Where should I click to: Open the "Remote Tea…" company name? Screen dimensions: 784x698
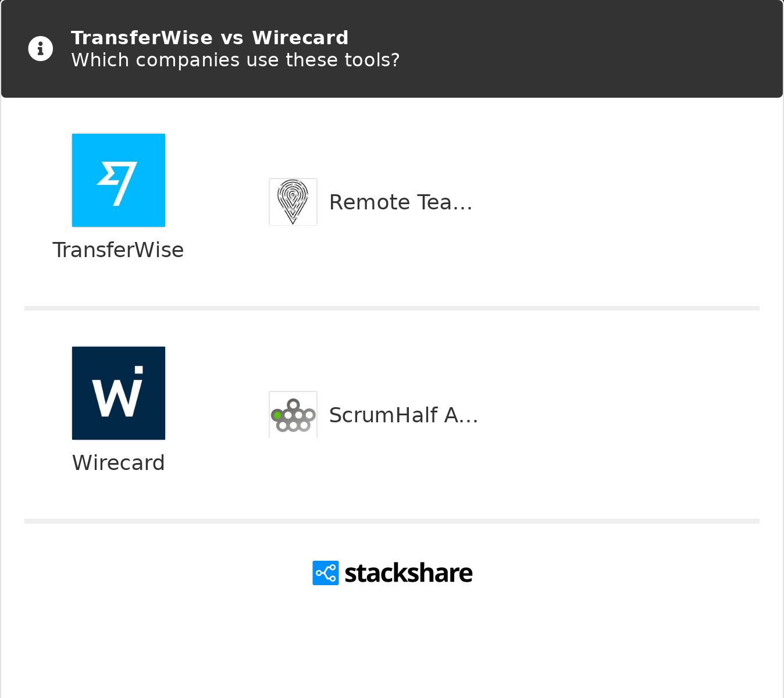click(400, 202)
